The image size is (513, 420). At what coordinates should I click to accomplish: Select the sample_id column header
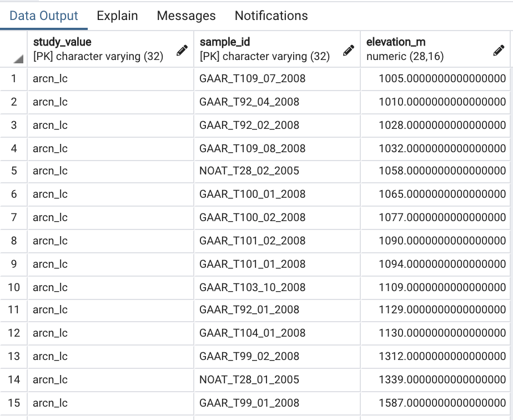coord(266,49)
